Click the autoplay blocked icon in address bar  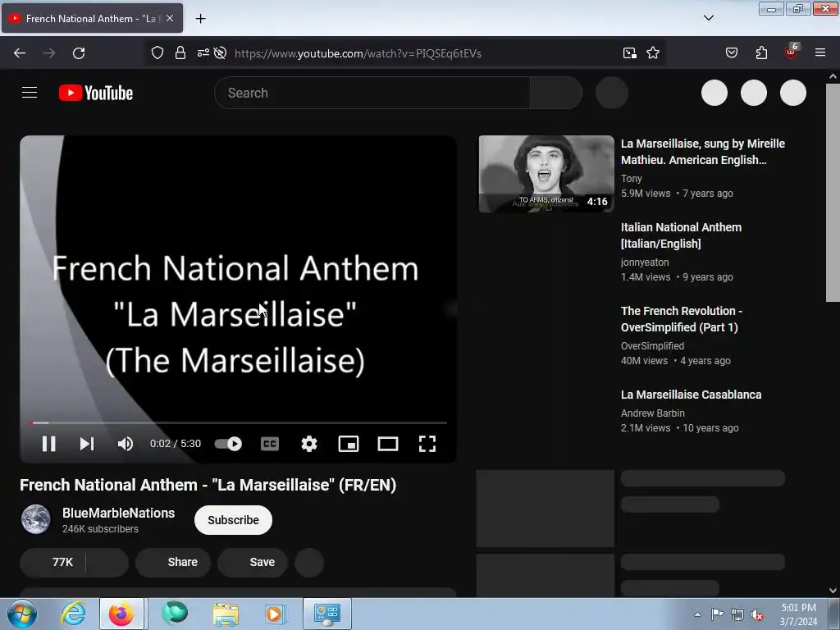coord(220,53)
